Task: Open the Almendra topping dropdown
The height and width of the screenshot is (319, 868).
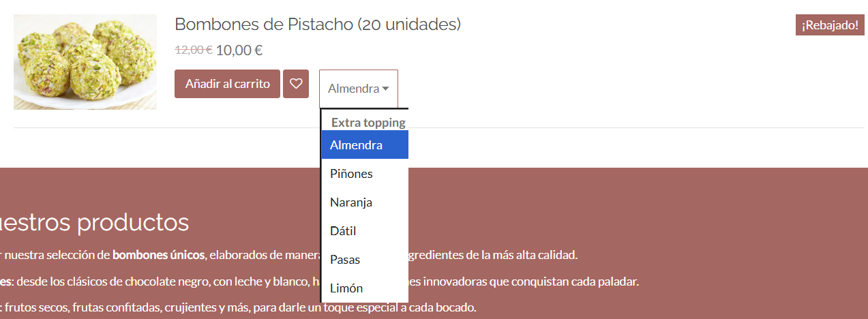Action: click(x=358, y=89)
